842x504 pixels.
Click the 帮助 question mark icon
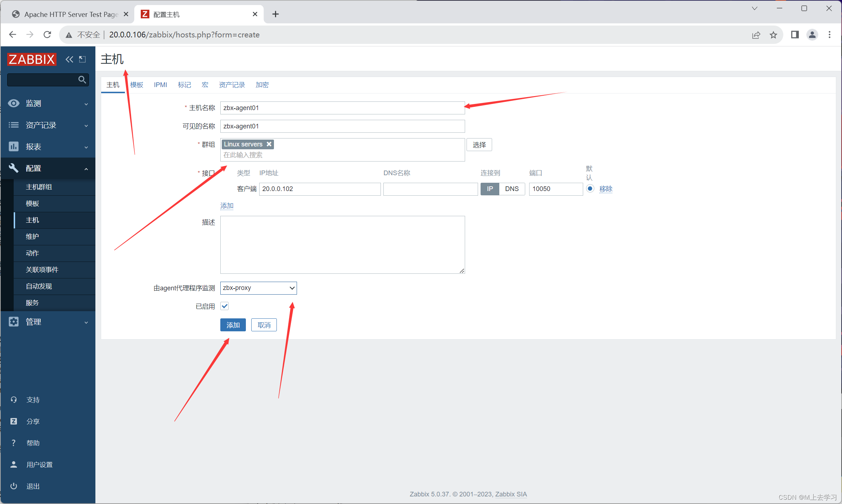point(14,443)
